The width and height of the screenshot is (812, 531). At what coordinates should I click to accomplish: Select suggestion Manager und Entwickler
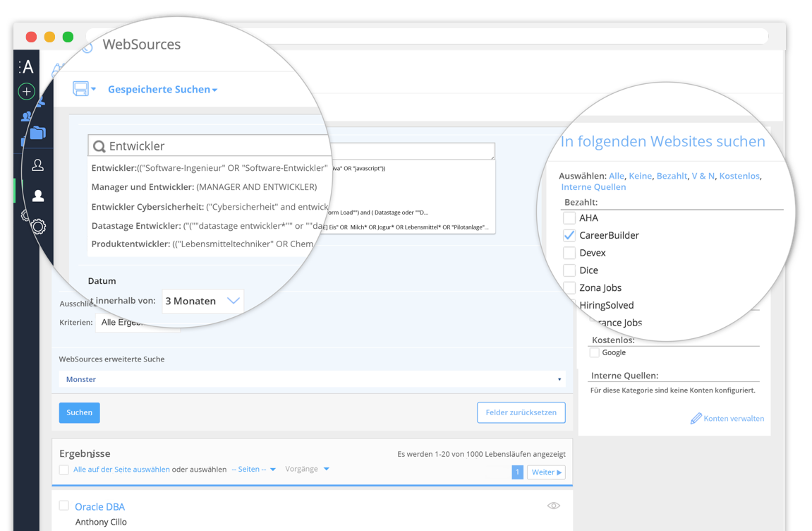[204, 187]
